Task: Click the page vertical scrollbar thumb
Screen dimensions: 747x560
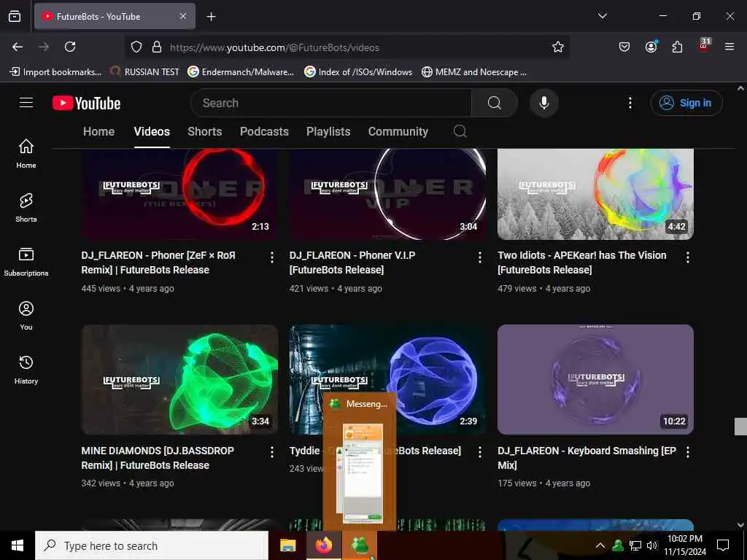Action: click(740, 426)
